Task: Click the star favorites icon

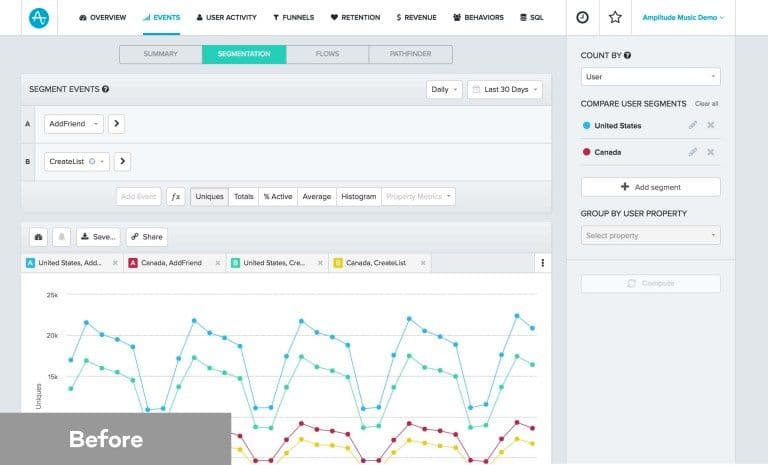Action: (615, 17)
